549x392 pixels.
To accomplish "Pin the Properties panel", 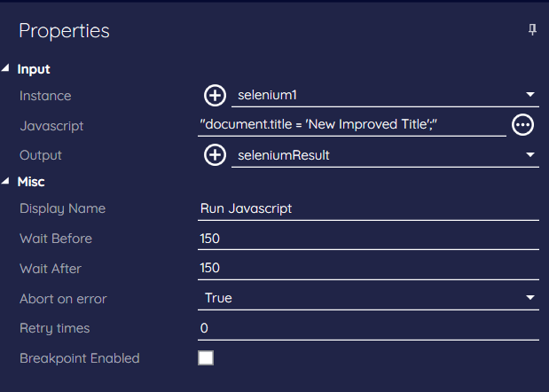I will [x=532, y=30].
